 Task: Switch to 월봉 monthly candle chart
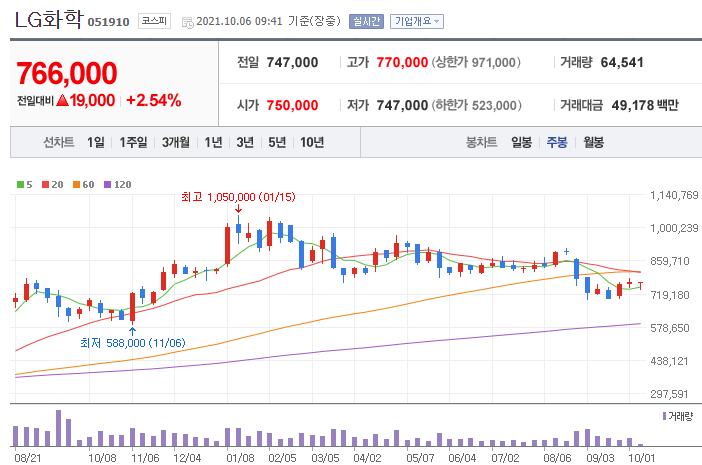pos(593,142)
